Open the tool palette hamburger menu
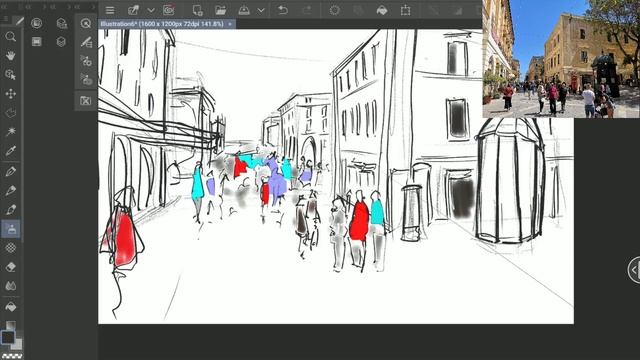640x360 pixels. [5, 19]
